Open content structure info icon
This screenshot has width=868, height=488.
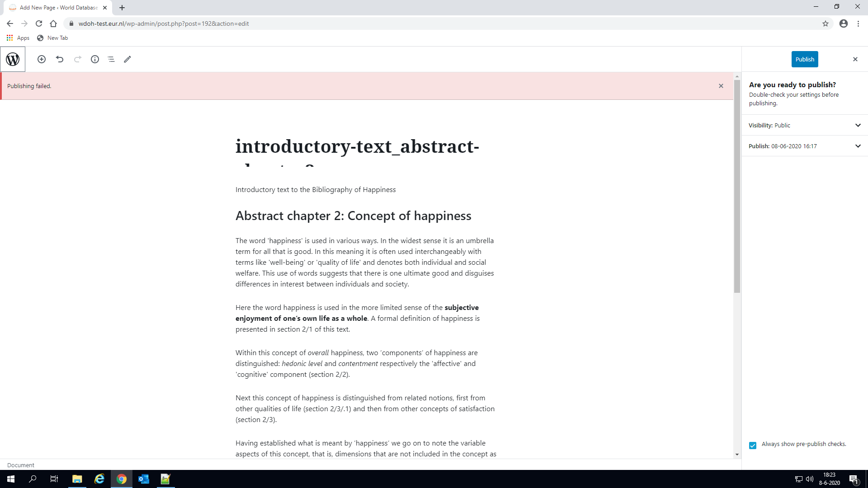click(95, 59)
